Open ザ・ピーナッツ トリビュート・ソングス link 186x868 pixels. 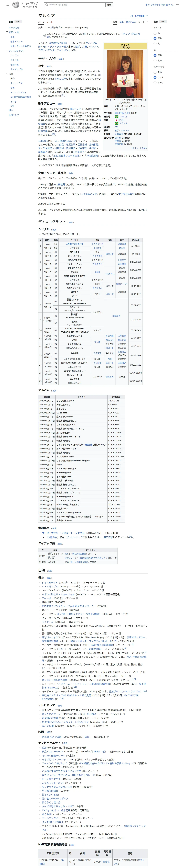(x=63, y=533)
